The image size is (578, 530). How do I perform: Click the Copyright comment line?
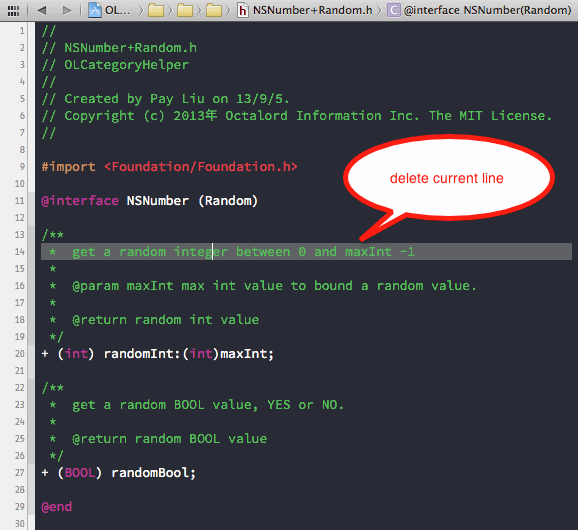296,116
